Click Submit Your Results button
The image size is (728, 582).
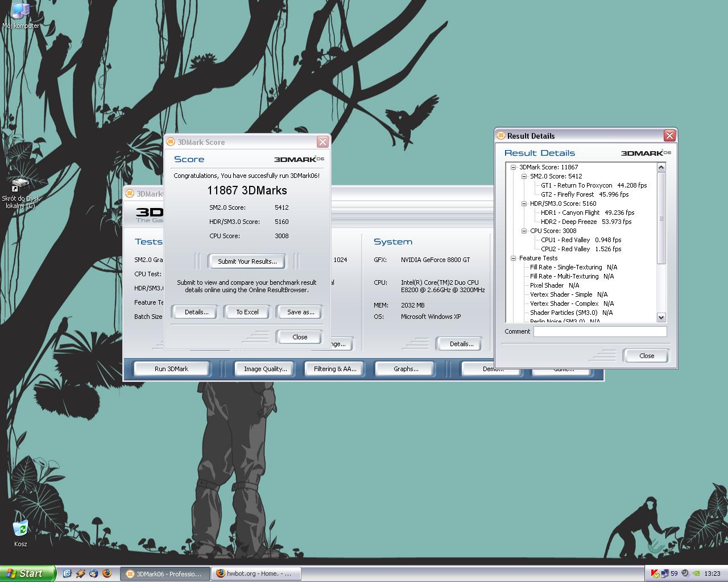pyautogui.click(x=247, y=261)
